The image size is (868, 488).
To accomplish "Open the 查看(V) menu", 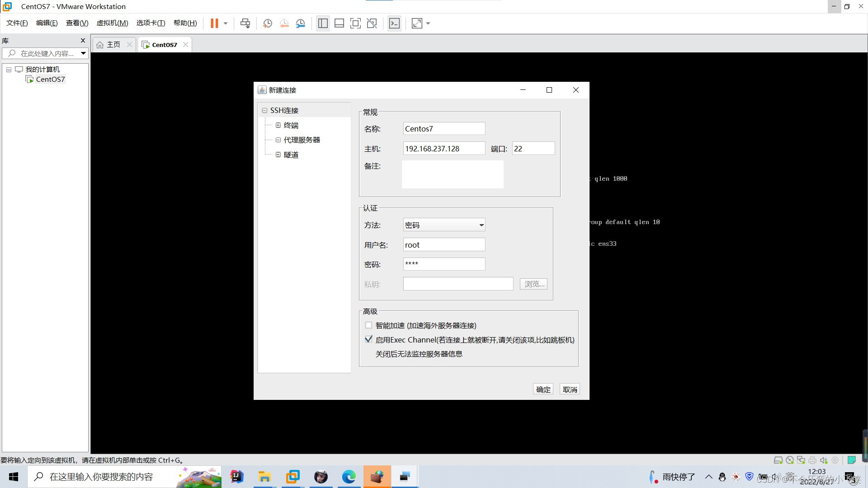I will pos(77,23).
